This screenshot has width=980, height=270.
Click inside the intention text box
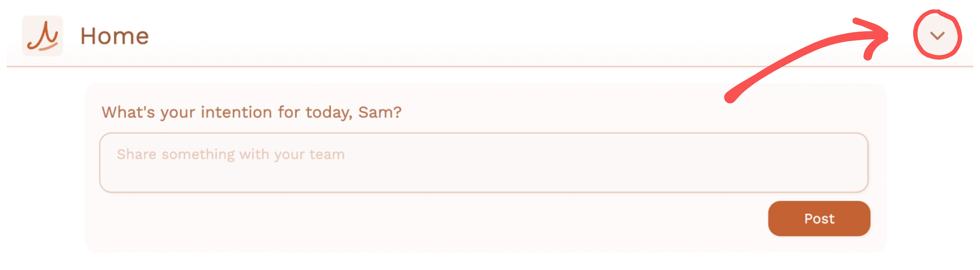pyautogui.click(x=483, y=163)
